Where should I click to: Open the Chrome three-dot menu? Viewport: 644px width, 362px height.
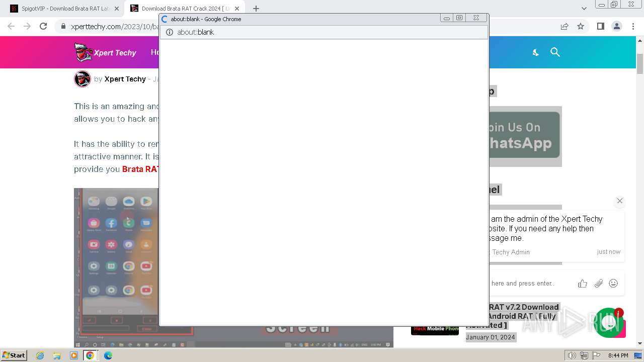[x=633, y=26]
